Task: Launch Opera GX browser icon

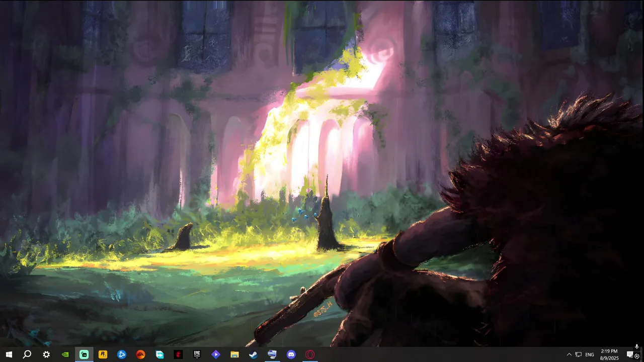Action: [x=310, y=354]
